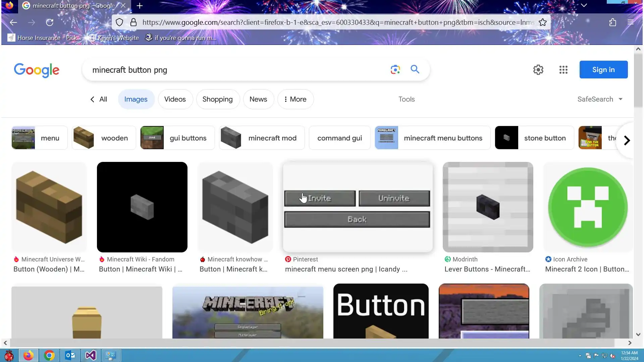Switch to the Shopping tab
The width and height of the screenshot is (644, 362).
coord(217,99)
